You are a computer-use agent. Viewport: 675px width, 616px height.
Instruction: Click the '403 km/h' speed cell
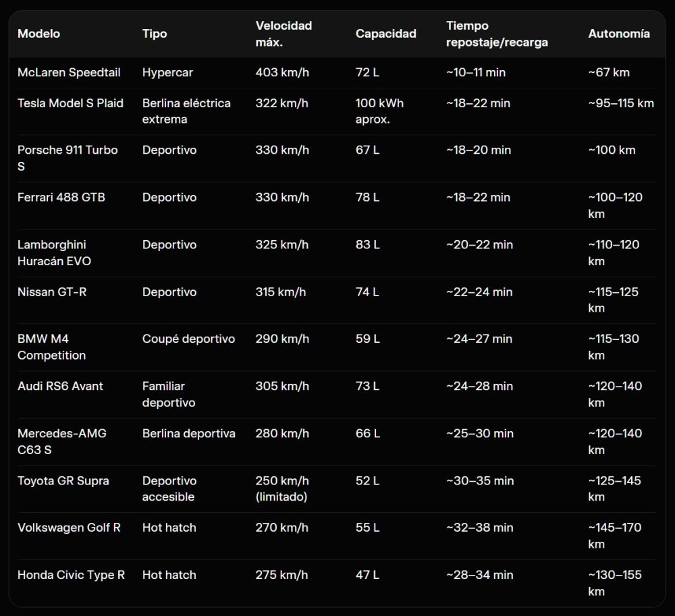(282, 72)
